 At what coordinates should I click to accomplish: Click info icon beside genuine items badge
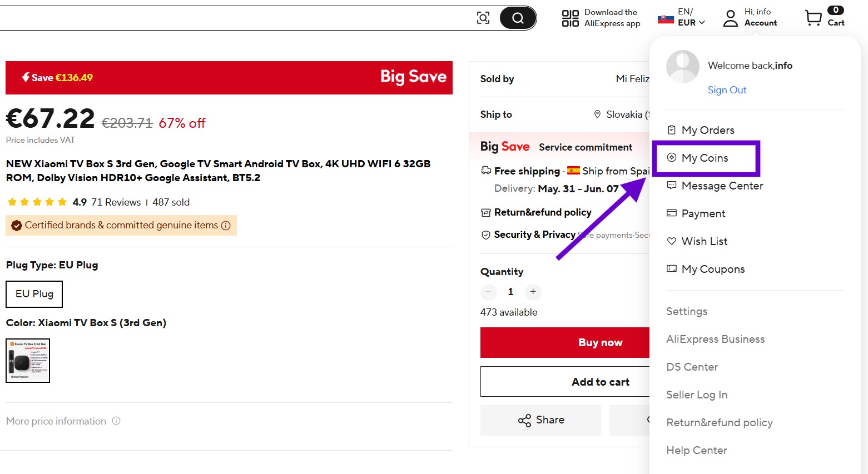click(x=226, y=226)
